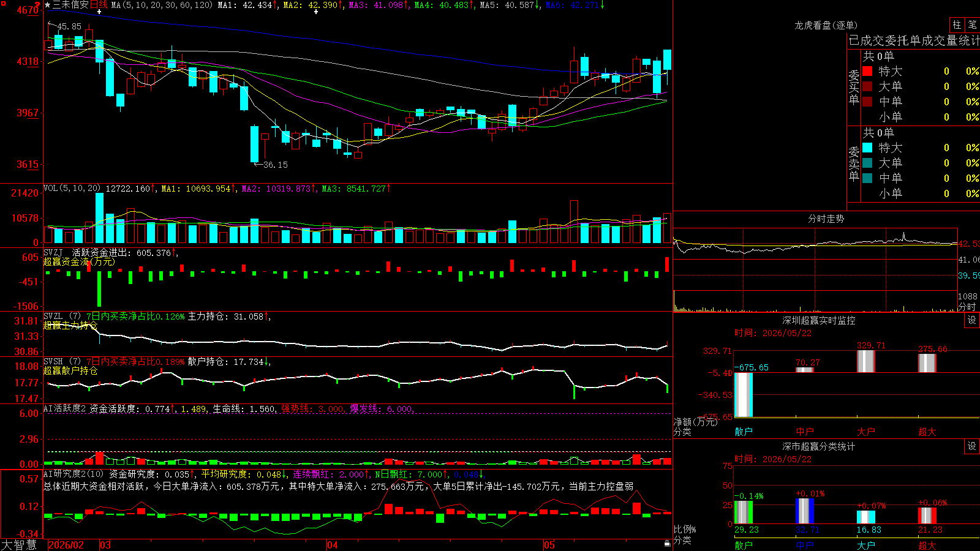The image size is (980, 551).
Task: Click the MA(5,10,20,30,60,120) indicator parameters
Action: [x=162, y=5]
